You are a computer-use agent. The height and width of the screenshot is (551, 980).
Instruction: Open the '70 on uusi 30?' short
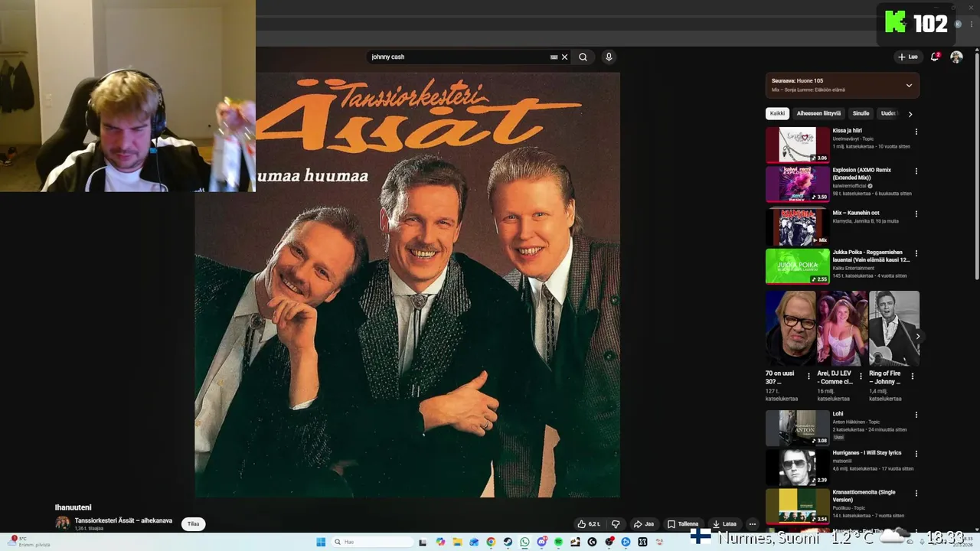point(790,328)
